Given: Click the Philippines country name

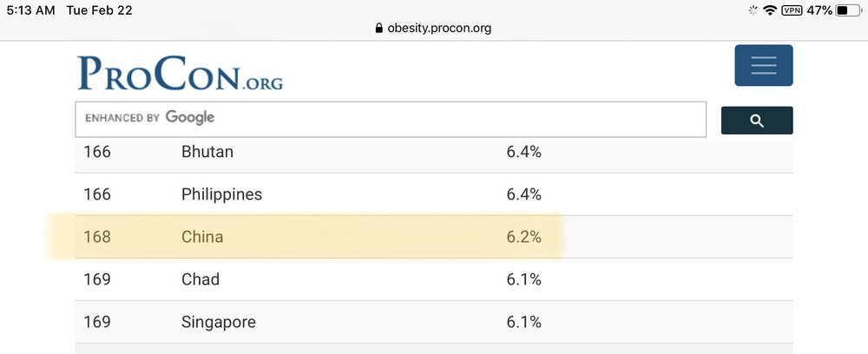Looking at the screenshot, I should (221, 193).
